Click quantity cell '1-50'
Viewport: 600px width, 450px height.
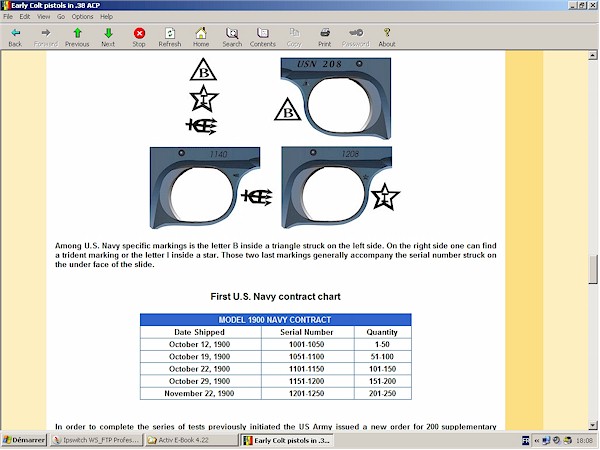(x=383, y=344)
